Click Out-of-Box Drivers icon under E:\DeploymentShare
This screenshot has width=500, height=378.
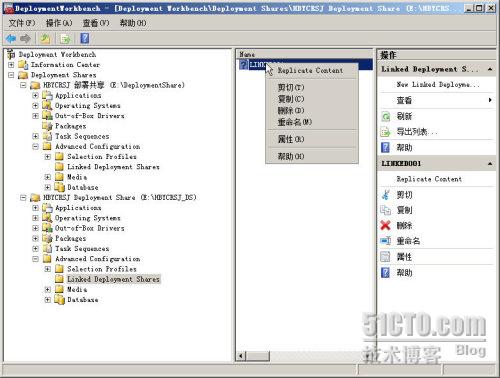47,116
